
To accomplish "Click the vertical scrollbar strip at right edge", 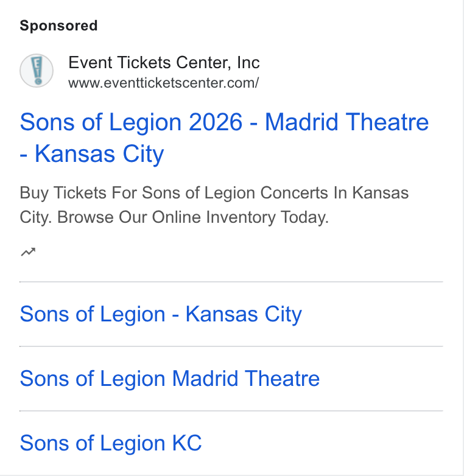I will click(463, 238).
